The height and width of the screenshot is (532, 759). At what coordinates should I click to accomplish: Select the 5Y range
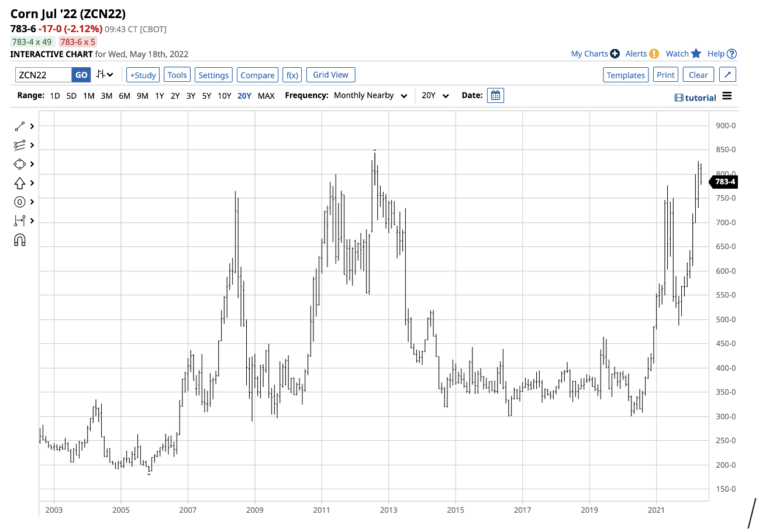[x=206, y=96]
